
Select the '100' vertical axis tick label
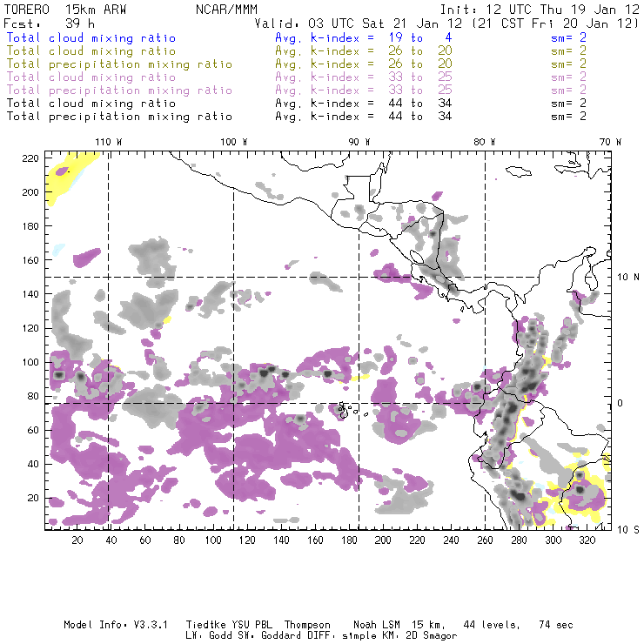30,362
